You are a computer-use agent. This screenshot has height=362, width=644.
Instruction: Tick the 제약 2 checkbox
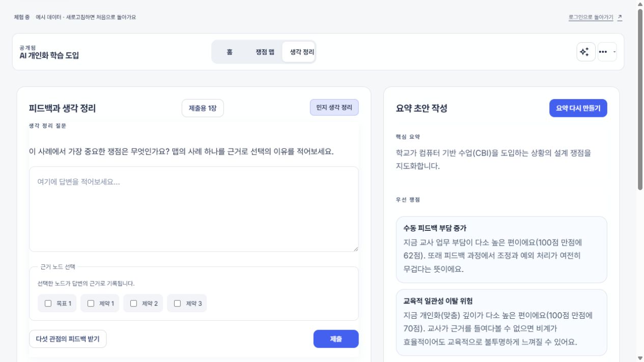pos(134,304)
